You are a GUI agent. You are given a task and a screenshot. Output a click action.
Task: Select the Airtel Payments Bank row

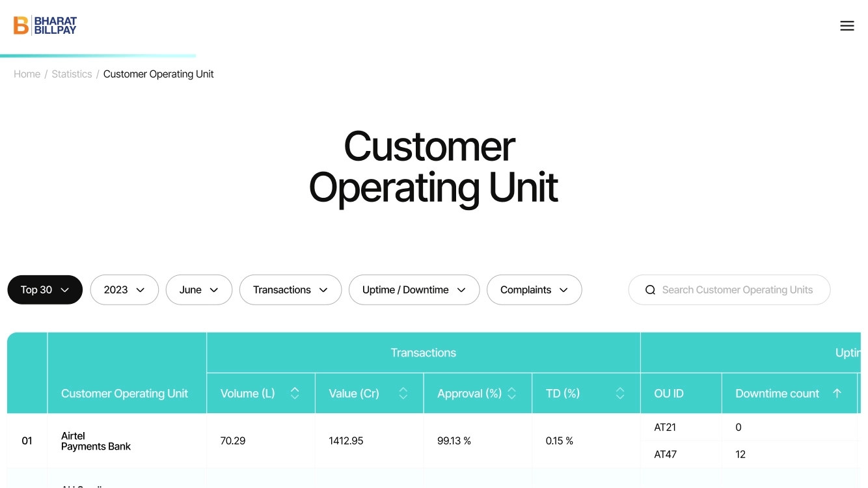click(x=96, y=441)
